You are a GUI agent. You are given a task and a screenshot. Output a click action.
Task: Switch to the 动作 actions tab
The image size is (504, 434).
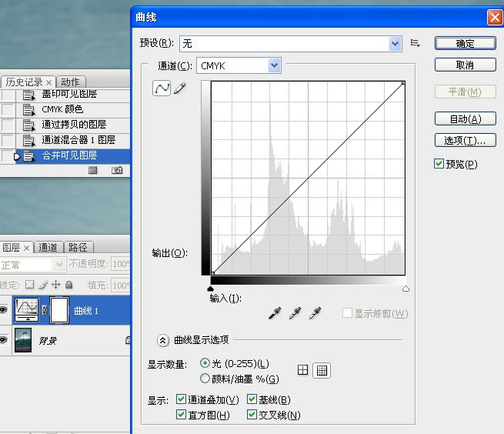point(70,82)
